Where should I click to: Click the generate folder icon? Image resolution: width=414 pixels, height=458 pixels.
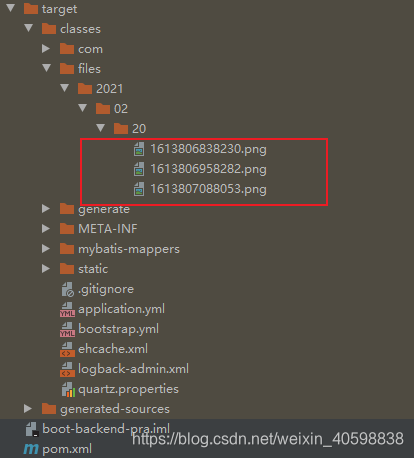coord(67,209)
